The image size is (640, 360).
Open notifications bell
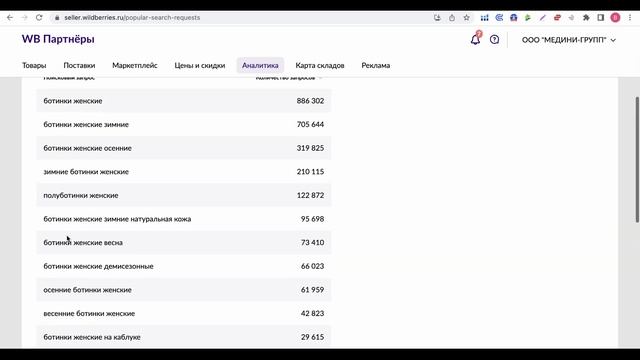coord(476,40)
